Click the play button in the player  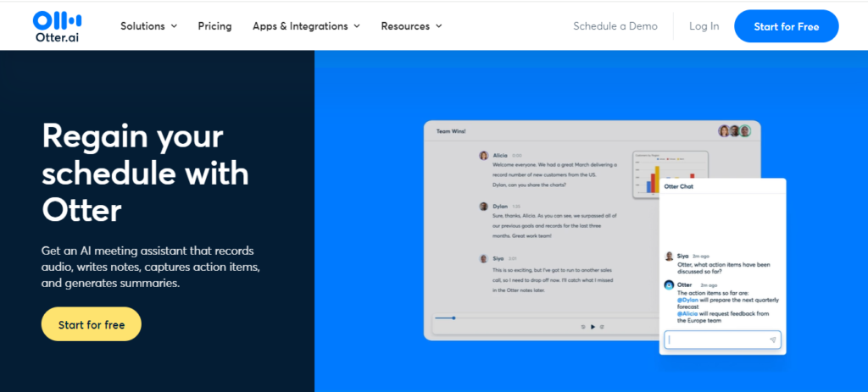(593, 327)
